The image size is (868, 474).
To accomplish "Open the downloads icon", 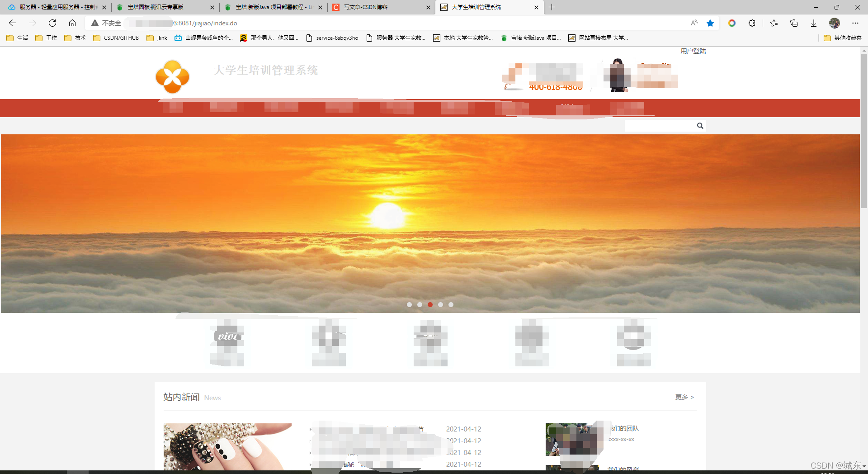I will click(814, 23).
